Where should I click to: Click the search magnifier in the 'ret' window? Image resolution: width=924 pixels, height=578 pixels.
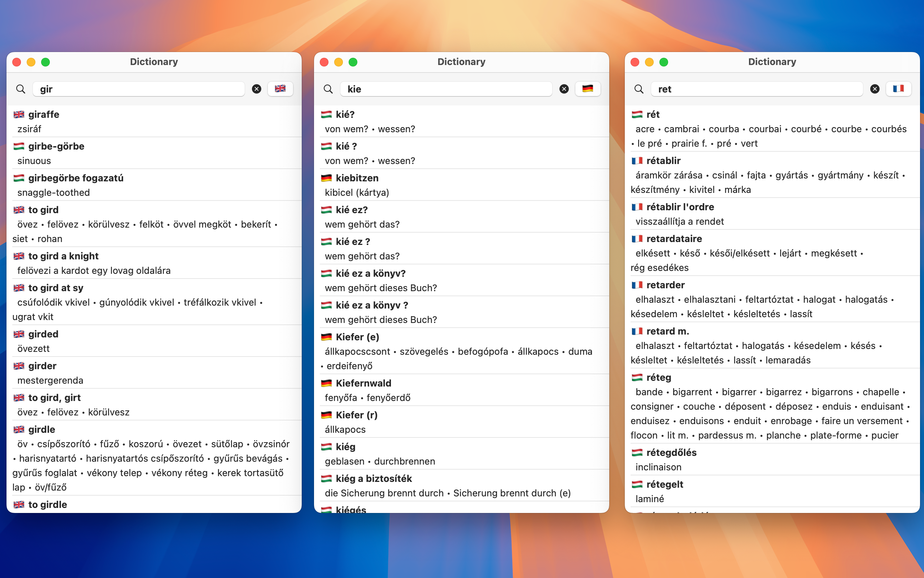639,89
